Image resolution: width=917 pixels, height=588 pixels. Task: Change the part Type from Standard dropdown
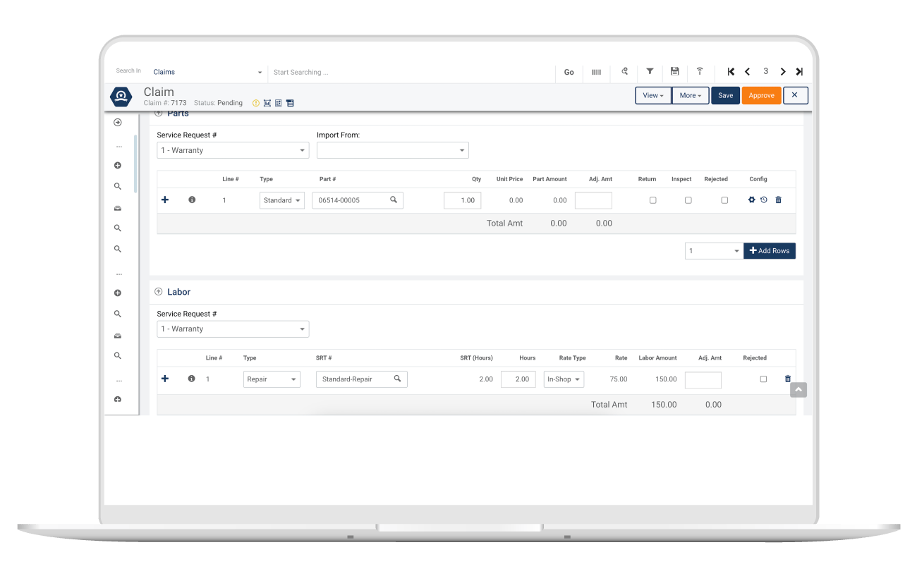(281, 200)
